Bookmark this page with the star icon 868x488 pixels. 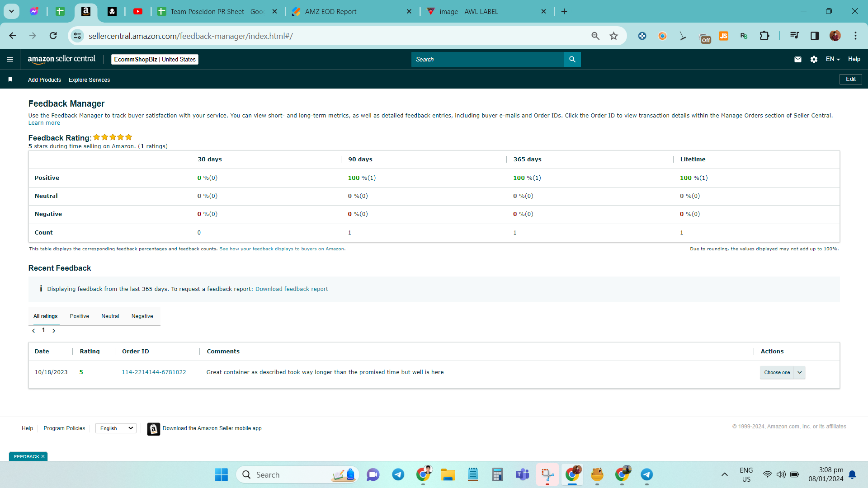[x=613, y=36]
